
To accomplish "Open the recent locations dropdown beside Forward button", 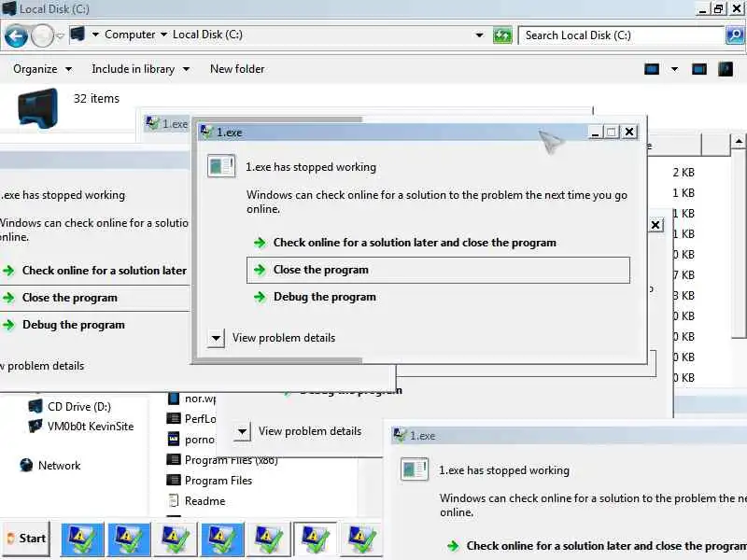I will click(x=60, y=35).
